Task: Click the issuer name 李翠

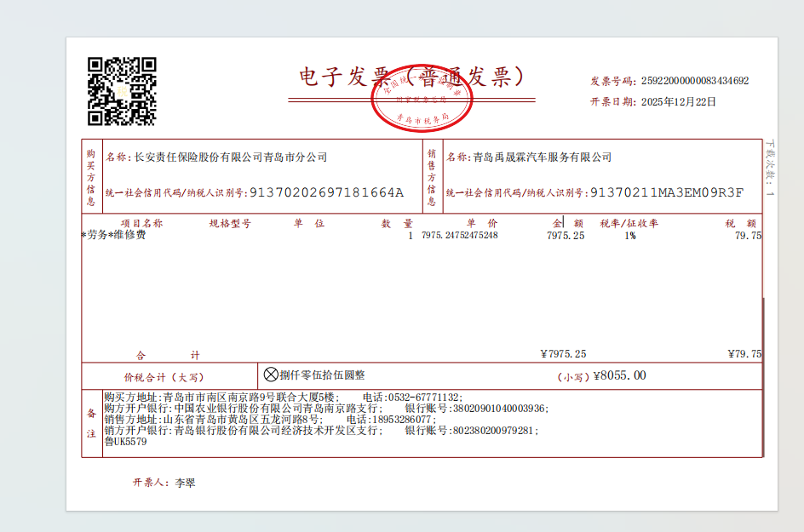Action: 185,483
